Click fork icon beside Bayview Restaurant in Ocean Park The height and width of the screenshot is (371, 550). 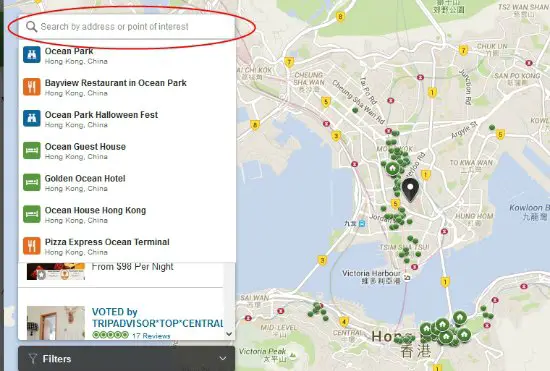click(x=32, y=87)
